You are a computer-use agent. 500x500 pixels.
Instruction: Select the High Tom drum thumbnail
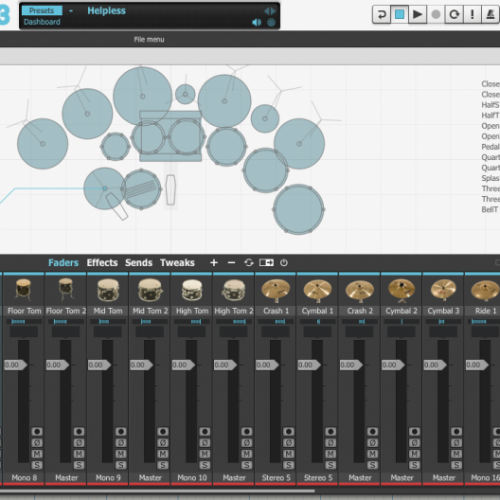(192, 290)
